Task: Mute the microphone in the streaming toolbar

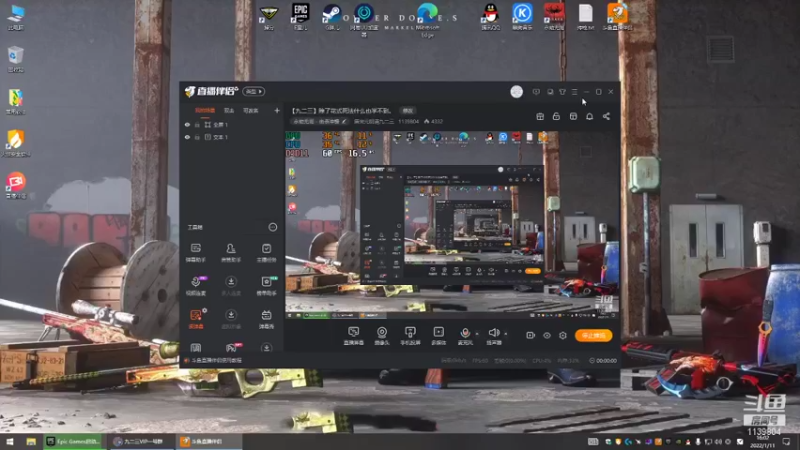Action: (x=465, y=336)
